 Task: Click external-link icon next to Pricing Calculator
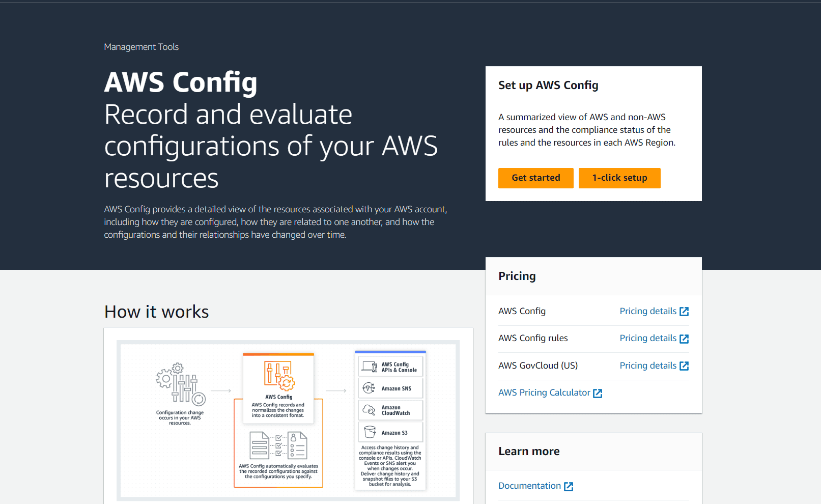click(x=598, y=393)
